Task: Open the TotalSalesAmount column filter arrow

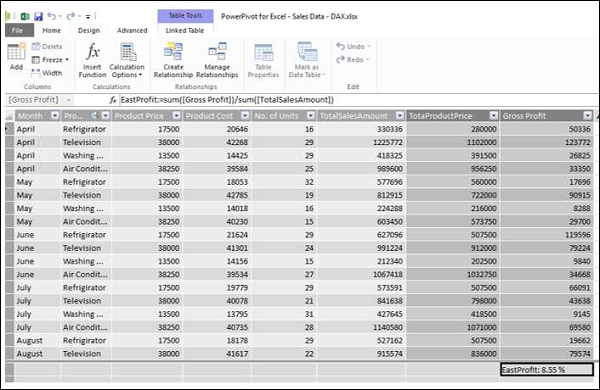Action: point(400,116)
